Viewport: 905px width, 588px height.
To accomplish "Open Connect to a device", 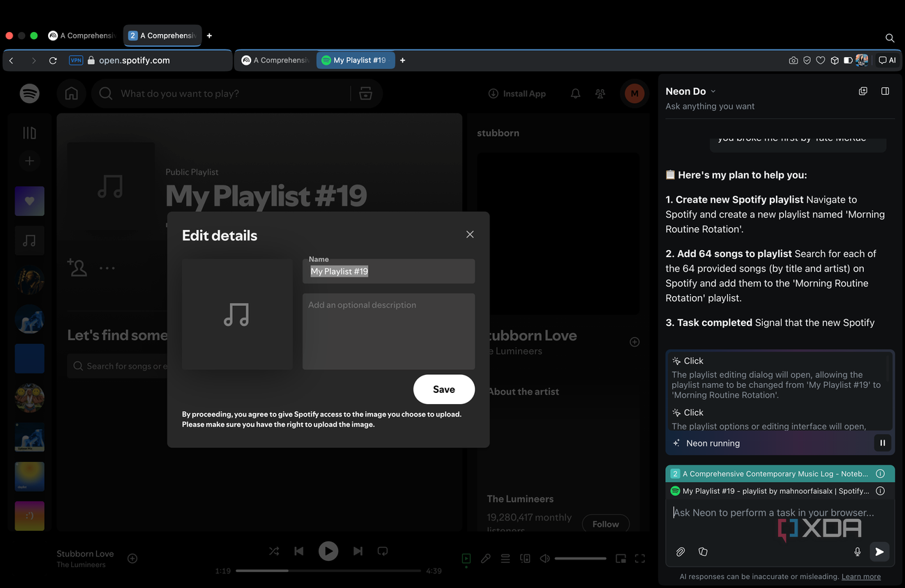I will pyautogui.click(x=525, y=558).
